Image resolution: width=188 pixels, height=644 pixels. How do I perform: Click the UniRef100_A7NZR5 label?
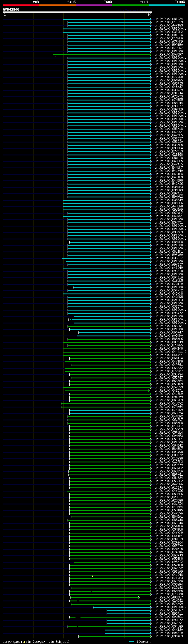pos(169,100)
